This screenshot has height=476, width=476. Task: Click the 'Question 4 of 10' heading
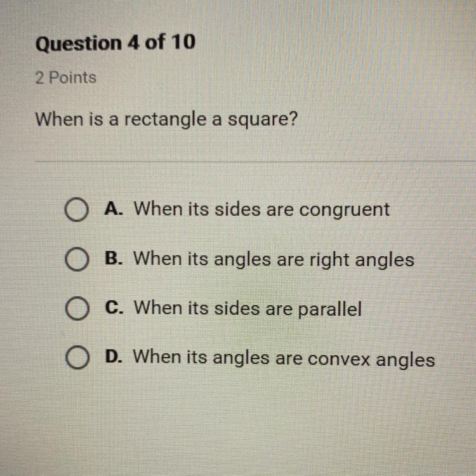click(116, 43)
